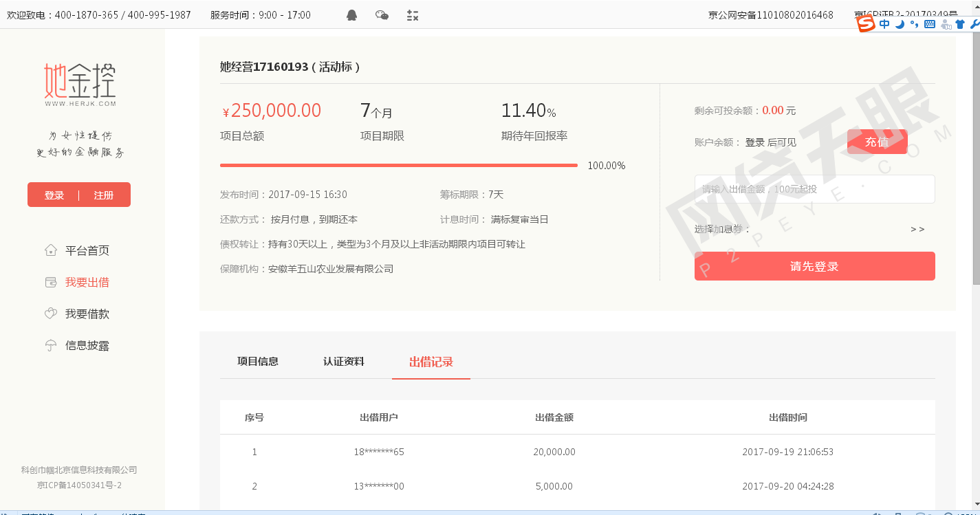Click the Sogou input method S logo
This screenshot has width=980, height=515.
point(866,23)
